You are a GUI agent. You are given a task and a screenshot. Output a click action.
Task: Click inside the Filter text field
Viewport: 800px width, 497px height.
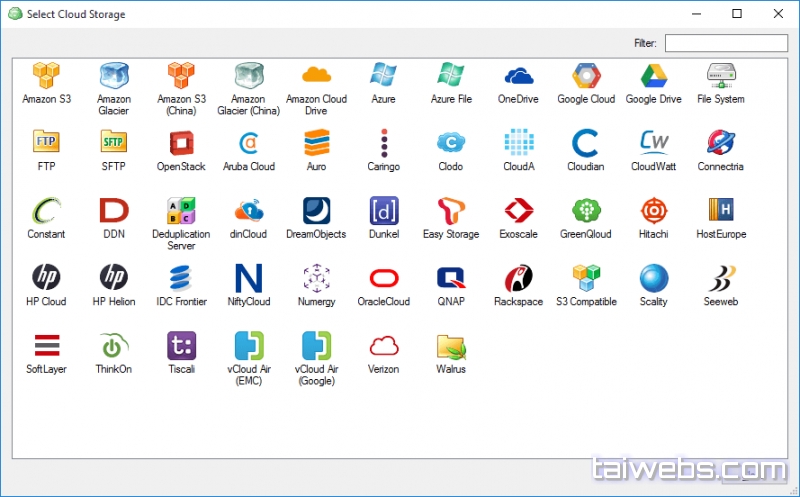click(726, 43)
